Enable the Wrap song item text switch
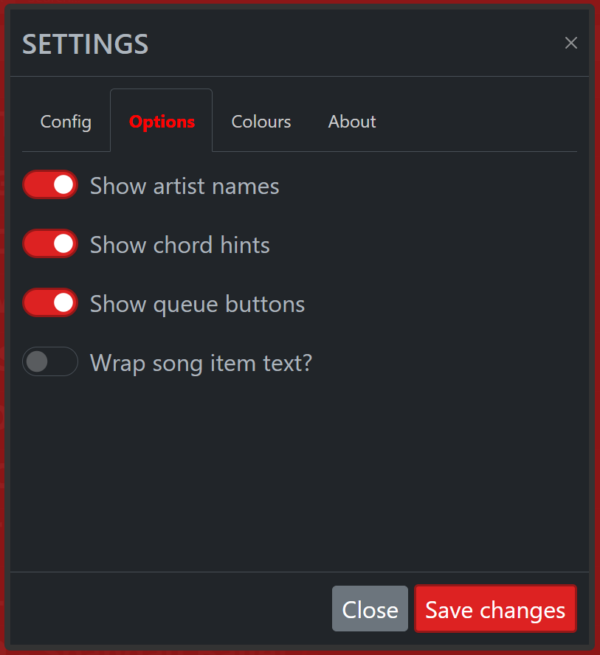 point(50,361)
